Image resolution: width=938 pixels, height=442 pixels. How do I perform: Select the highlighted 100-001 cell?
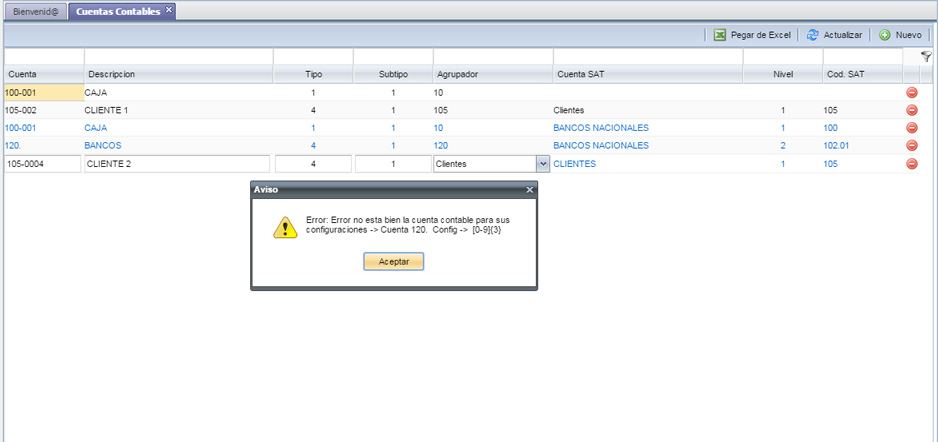click(42, 92)
